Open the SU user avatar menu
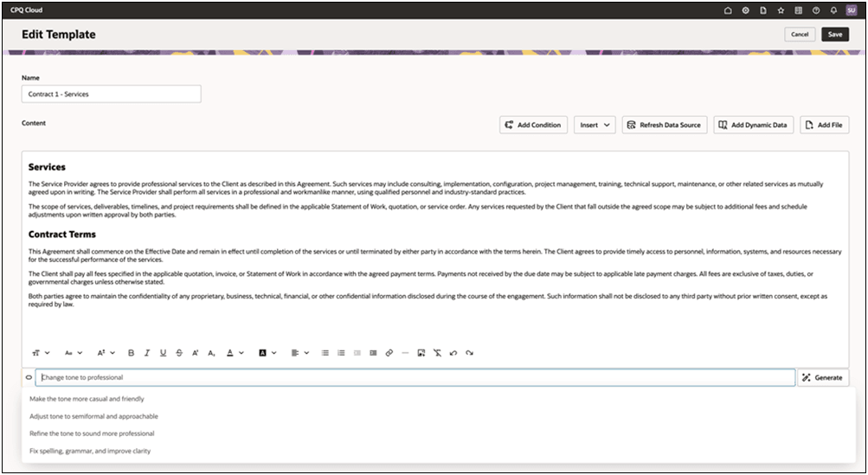868x475 pixels. (x=852, y=10)
